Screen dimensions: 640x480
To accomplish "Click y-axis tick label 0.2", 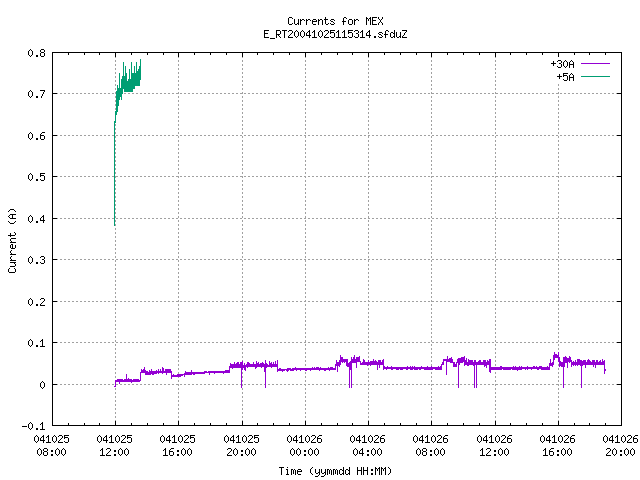I will point(36,302).
